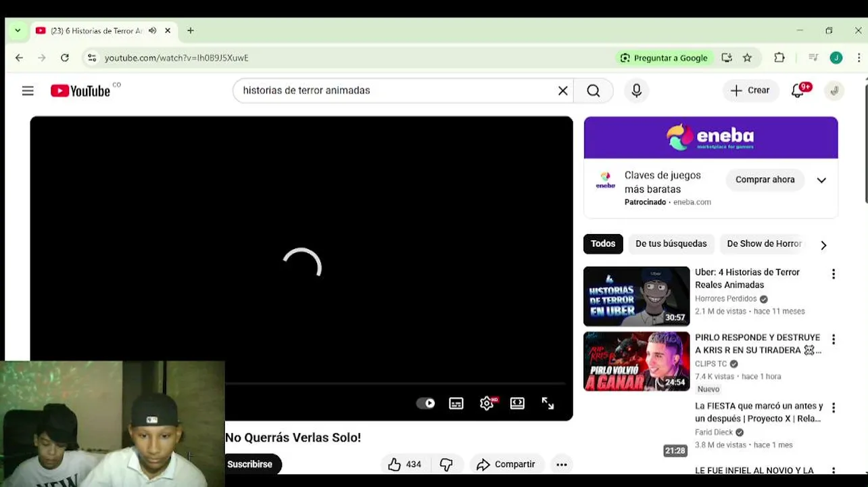Open the install app icon in address bar
This screenshot has height=487, width=868.
click(727, 58)
